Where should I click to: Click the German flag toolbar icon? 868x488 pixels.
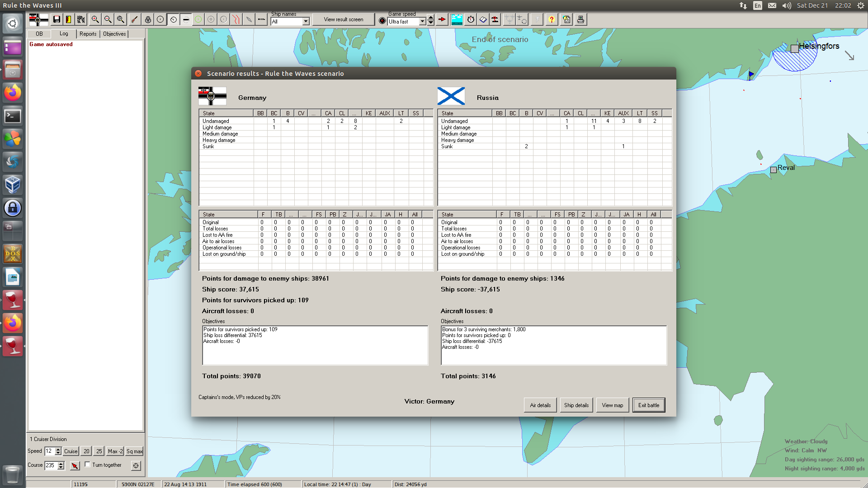tap(38, 19)
